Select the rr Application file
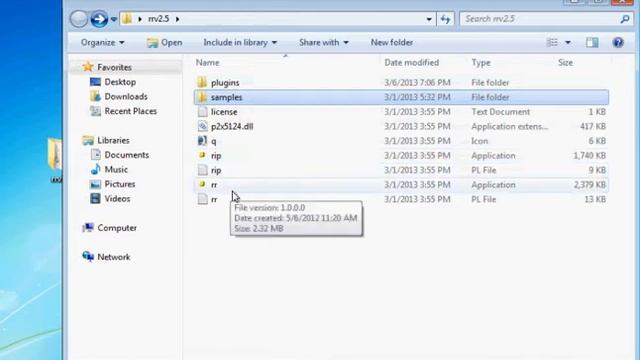 click(x=214, y=185)
